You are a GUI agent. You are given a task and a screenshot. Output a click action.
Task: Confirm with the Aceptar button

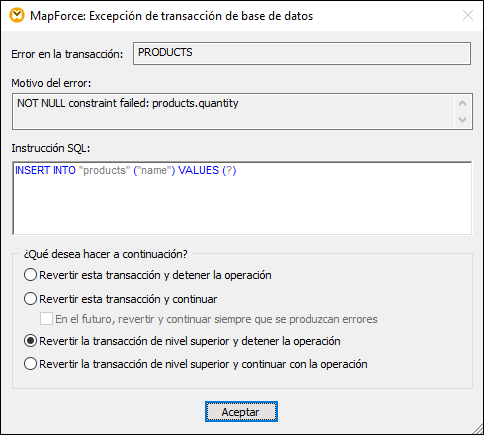point(241,412)
